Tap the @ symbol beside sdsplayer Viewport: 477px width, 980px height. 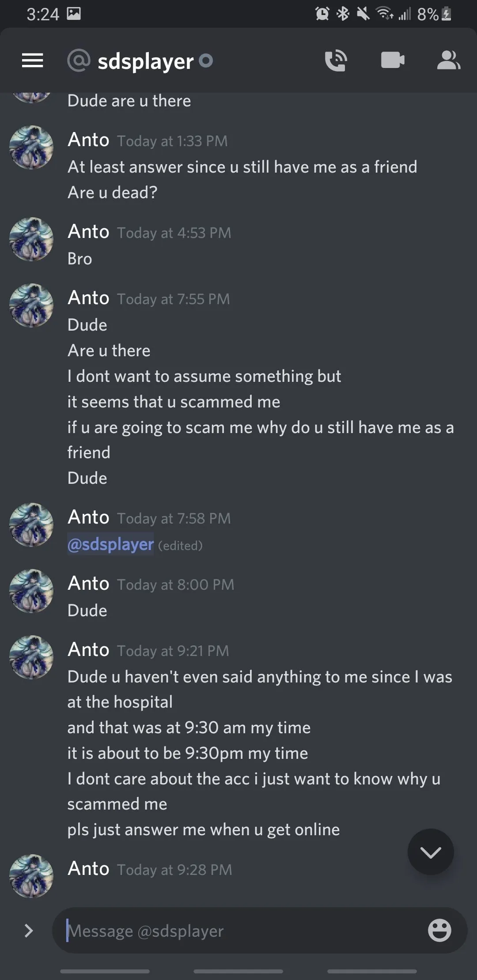(x=79, y=60)
